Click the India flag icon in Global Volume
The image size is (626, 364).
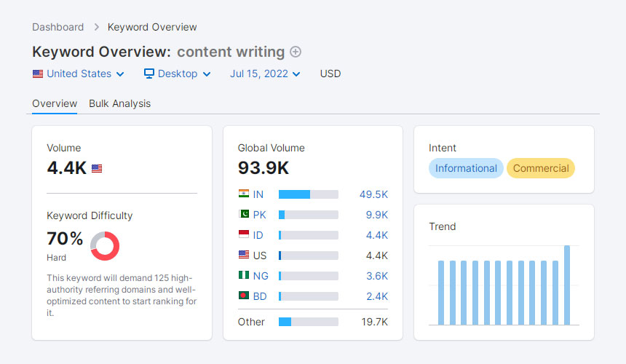point(244,194)
